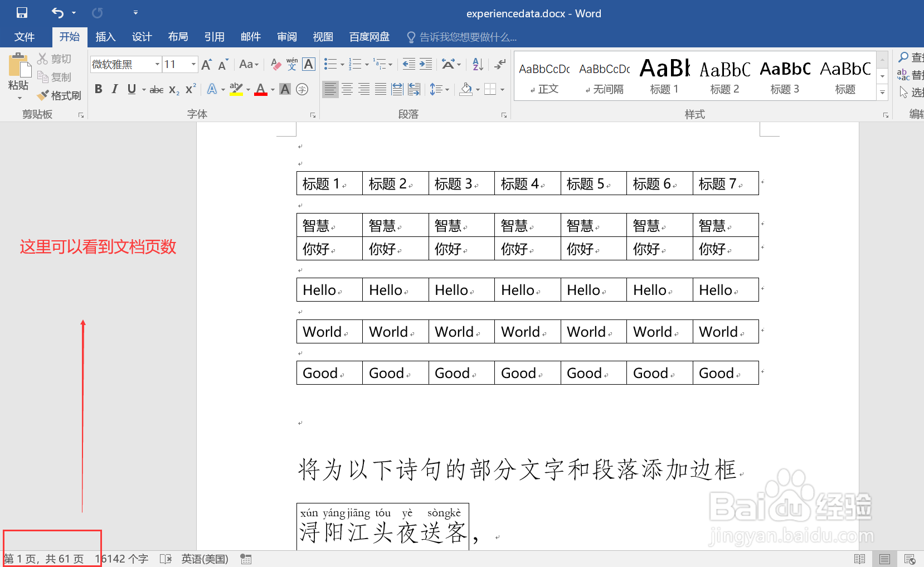
Task: Toggle italic formatting
Action: (x=115, y=89)
